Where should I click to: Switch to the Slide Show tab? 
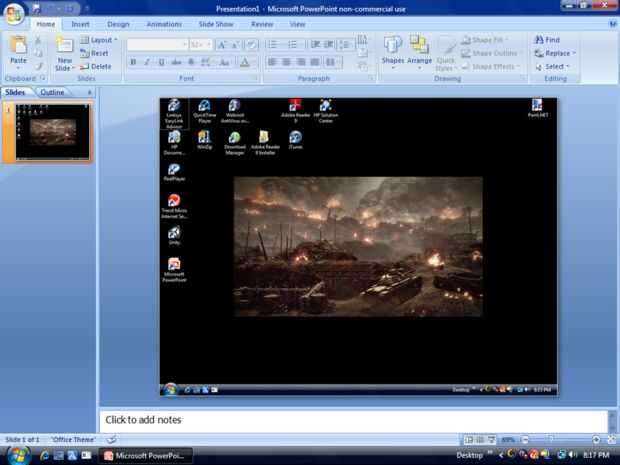[x=216, y=24]
